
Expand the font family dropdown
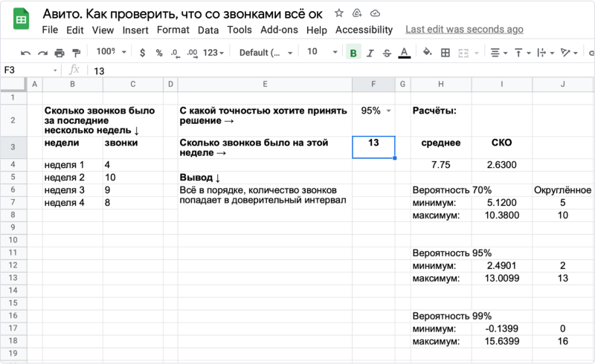(x=266, y=53)
